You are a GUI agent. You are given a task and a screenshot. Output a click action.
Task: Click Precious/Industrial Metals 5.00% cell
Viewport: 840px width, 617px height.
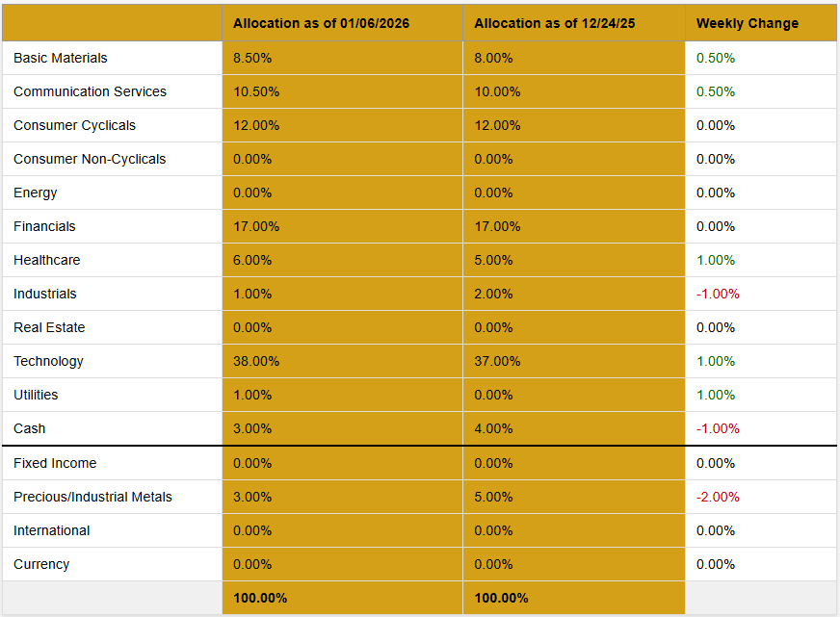click(574, 497)
